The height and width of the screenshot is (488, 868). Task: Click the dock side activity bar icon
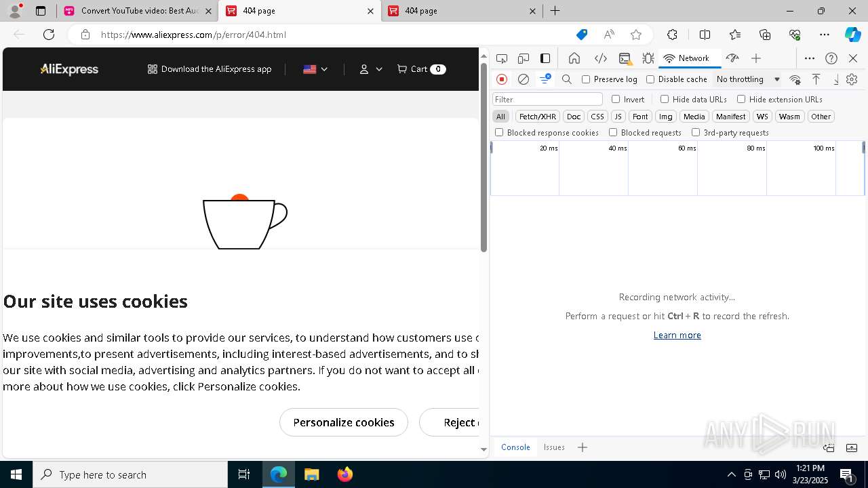tap(545, 58)
